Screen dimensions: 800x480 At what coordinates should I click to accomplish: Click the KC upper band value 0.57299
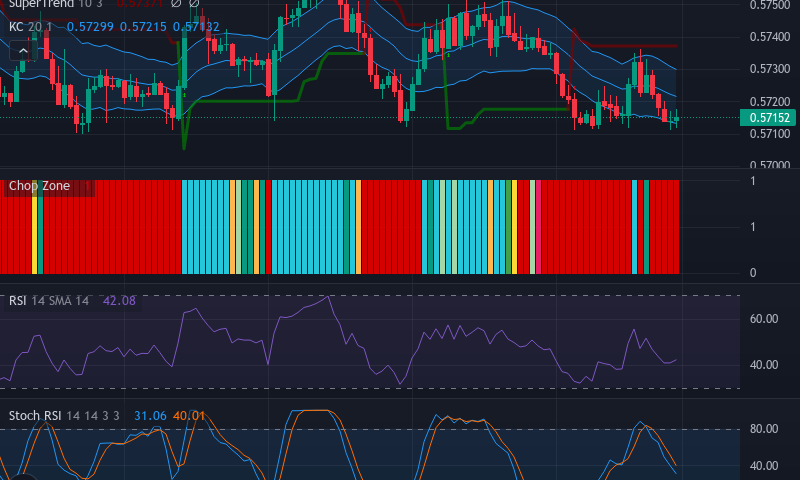(x=90, y=27)
